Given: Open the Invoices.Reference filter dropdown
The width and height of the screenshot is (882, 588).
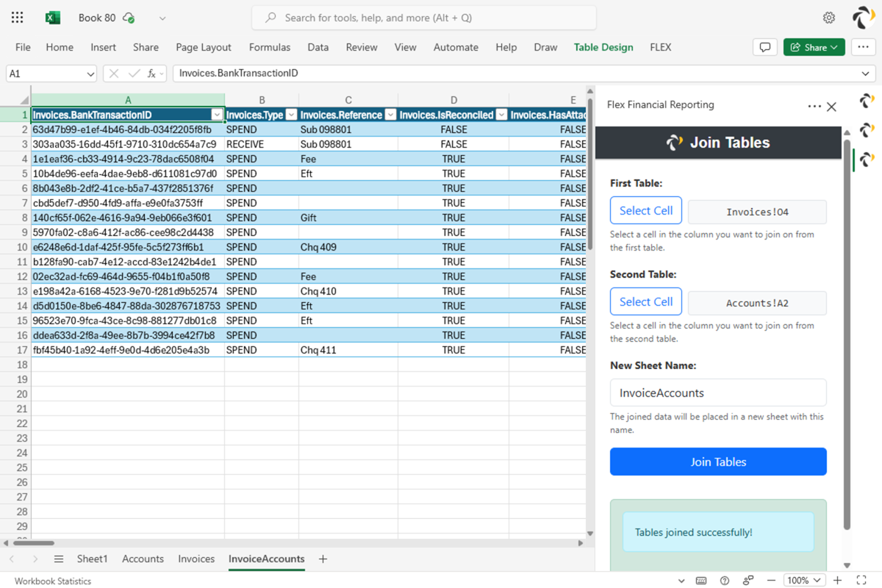Looking at the screenshot, I should coord(390,115).
